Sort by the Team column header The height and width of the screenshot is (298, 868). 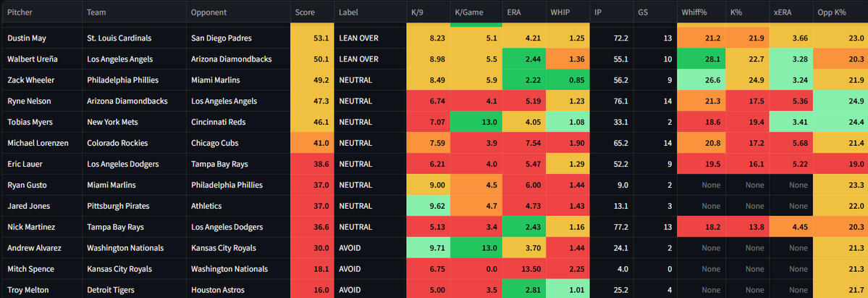[x=134, y=12]
